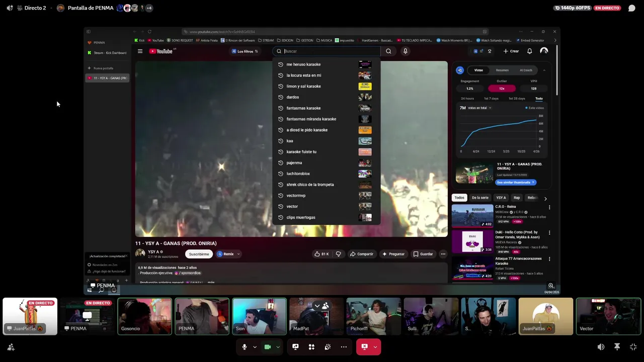Invite friends with the add-user icon

click(11, 347)
